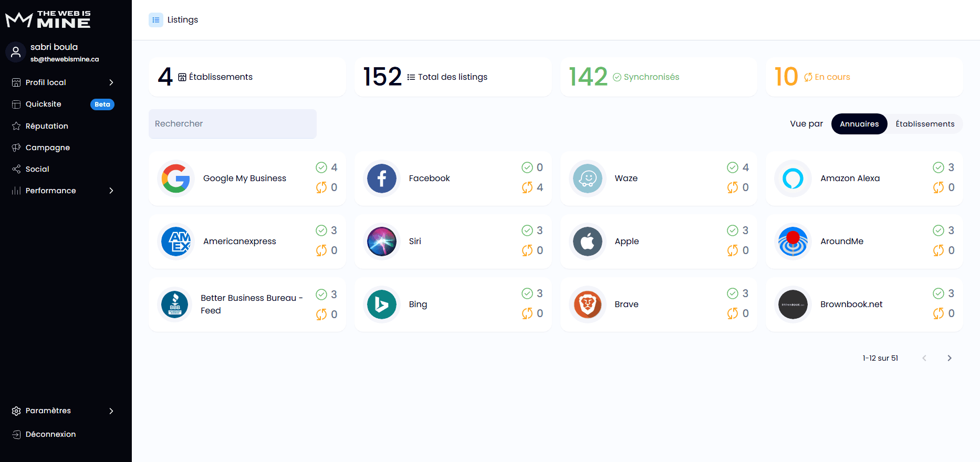The height and width of the screenshot is (462, 980).
Task: Click the Apple logo icon
Action: tap(588, 241)
